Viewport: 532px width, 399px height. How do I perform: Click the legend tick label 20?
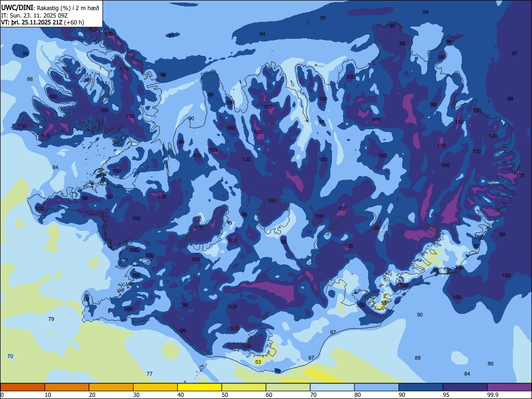[92, 395]
